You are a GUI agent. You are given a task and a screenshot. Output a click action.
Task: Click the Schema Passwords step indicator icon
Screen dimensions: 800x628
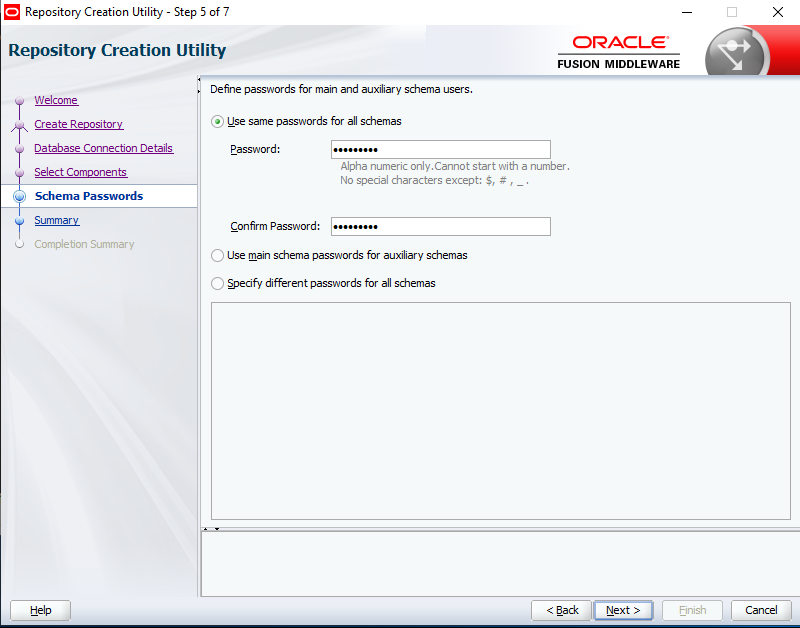click(20, 196)
